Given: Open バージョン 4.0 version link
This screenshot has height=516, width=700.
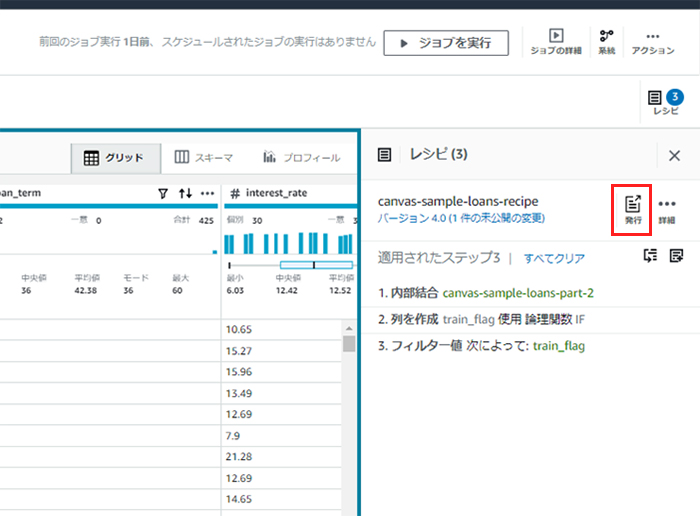Looking at the screenshot, I should 461,218.
